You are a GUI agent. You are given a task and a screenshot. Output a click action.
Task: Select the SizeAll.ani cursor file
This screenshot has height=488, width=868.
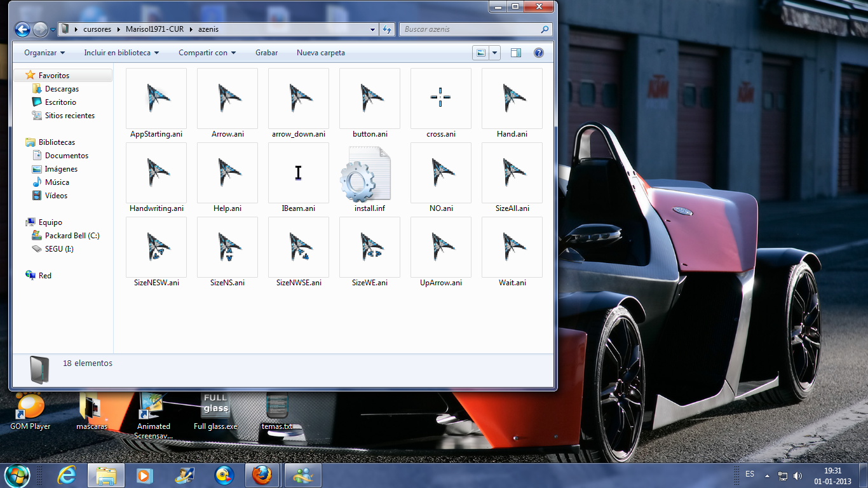tap(512, 178)
